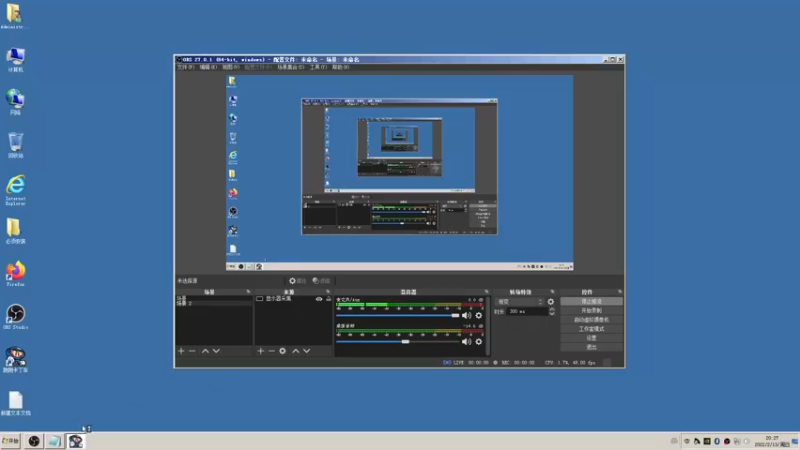Select the '场景 2' scene in the Scenes list
Screen dimensions: 800x450
coord(214,303)
